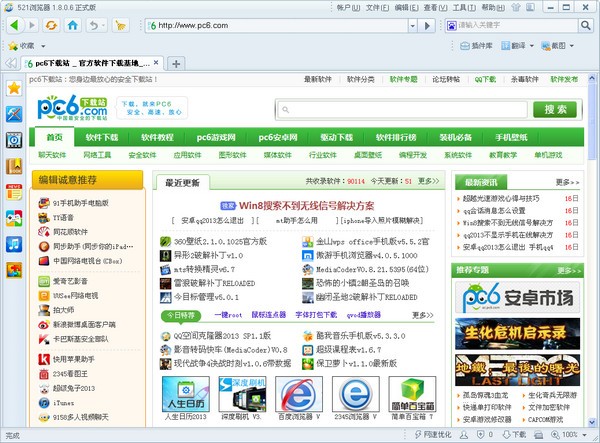Image resolution: width=600 pixels, height=443 pixels.
Task: Open the 编辑(E) menu
Action: click(x=406, y=7)
